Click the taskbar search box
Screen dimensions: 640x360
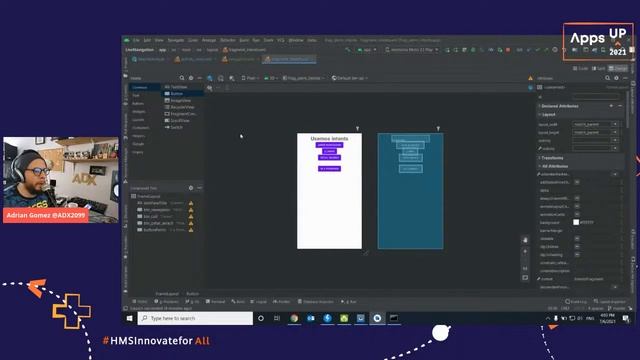pyautogui.click(x=195, y=318)
